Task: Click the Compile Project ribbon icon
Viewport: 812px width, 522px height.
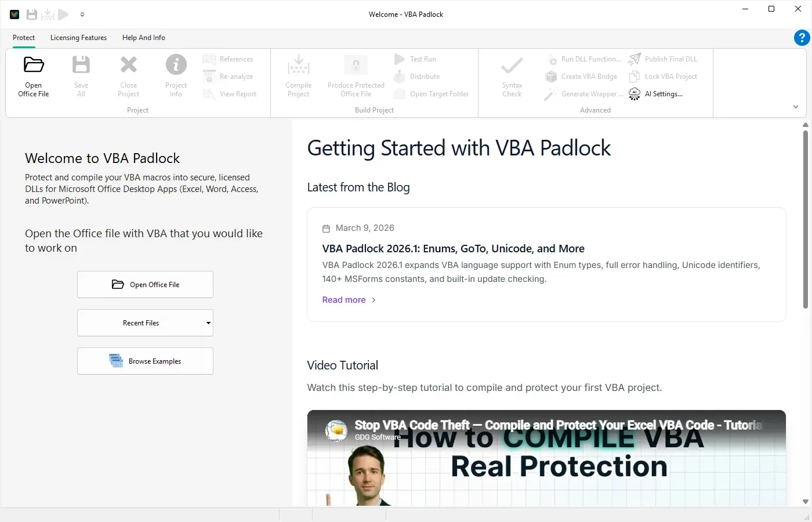Action: pos(299,64)
